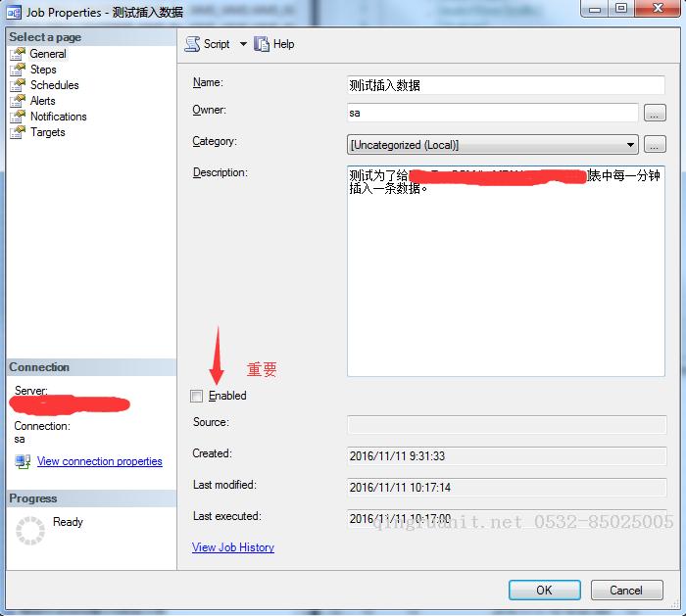Viewport: 686px width, 616px height.
Task: Cancel the Job Properties dialog
Action: coord(626,590)
